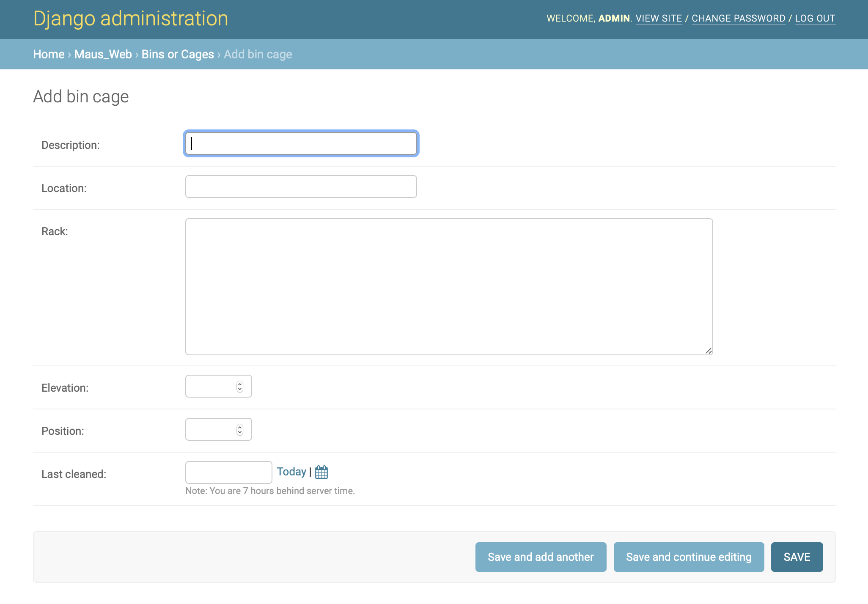Focus the Description text field
This screenshot has height=604, width=868.
click(301, 144)
